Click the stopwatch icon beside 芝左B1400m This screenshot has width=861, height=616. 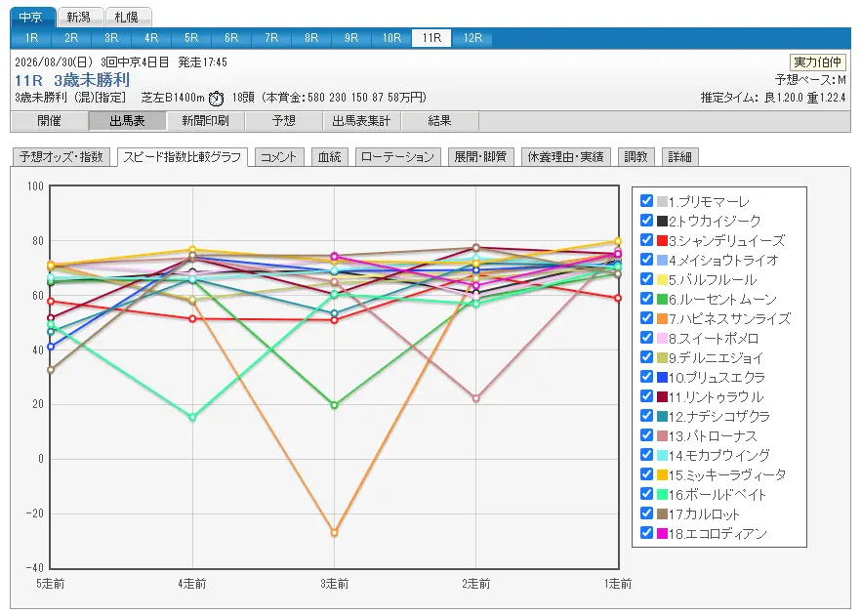coord(217,99)
